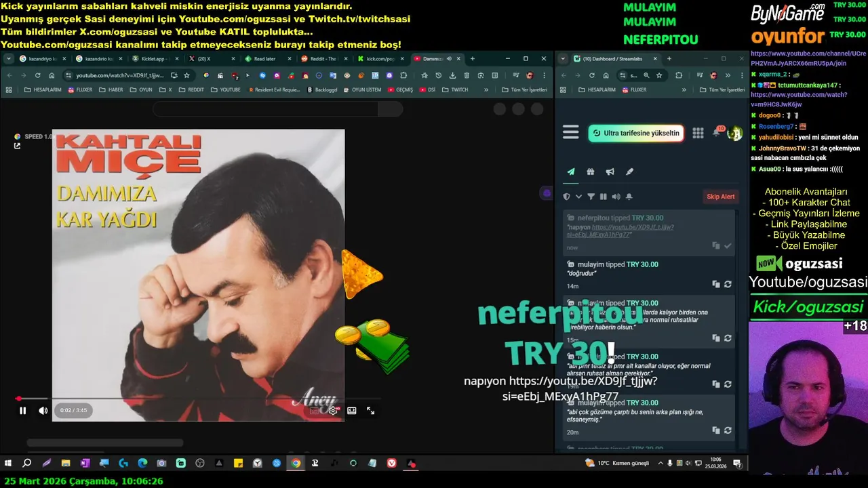The width and height of the screenshot is (868, 488).
Task: Open Microsoft Edge from the taskbar
Action: tap(142, 463)
